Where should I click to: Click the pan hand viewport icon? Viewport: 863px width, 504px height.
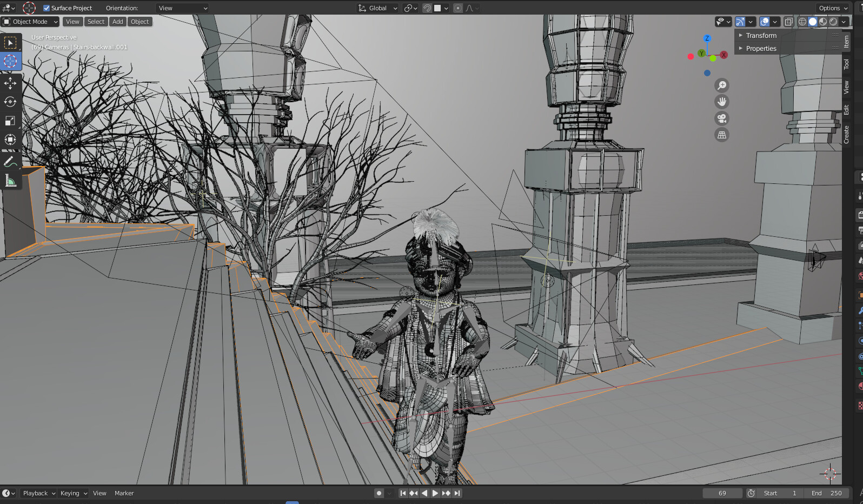722,102
